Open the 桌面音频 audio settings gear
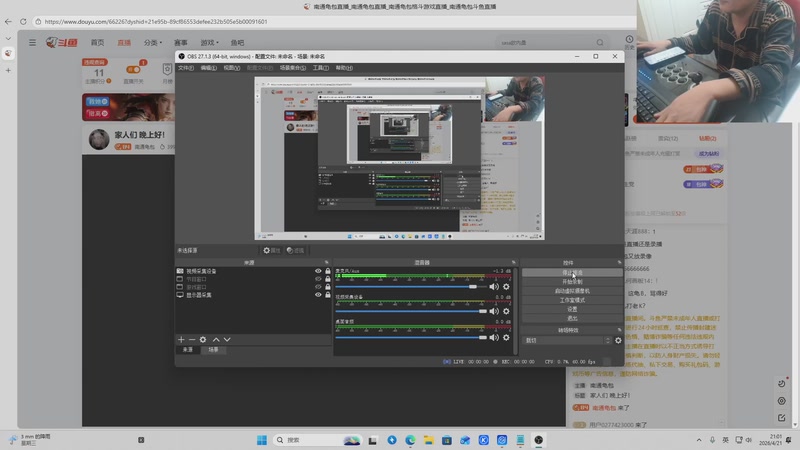 [x=506, y=337]
